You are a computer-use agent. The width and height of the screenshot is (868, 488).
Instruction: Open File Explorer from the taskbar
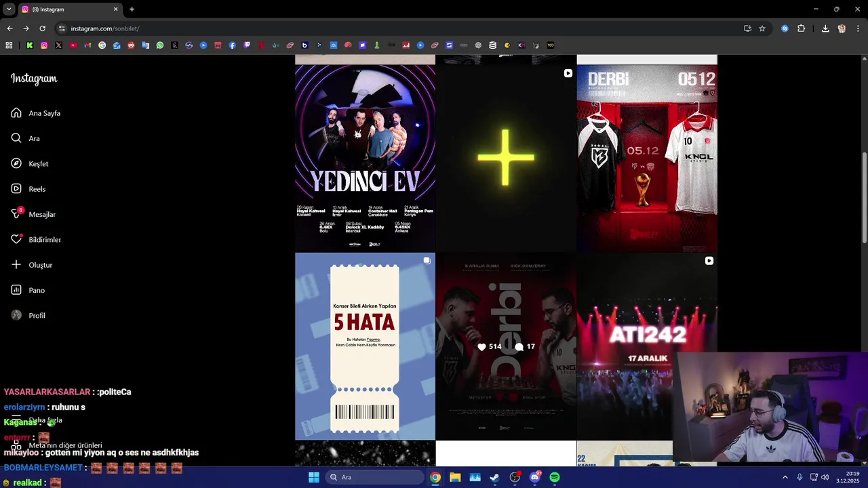(455, 477)
